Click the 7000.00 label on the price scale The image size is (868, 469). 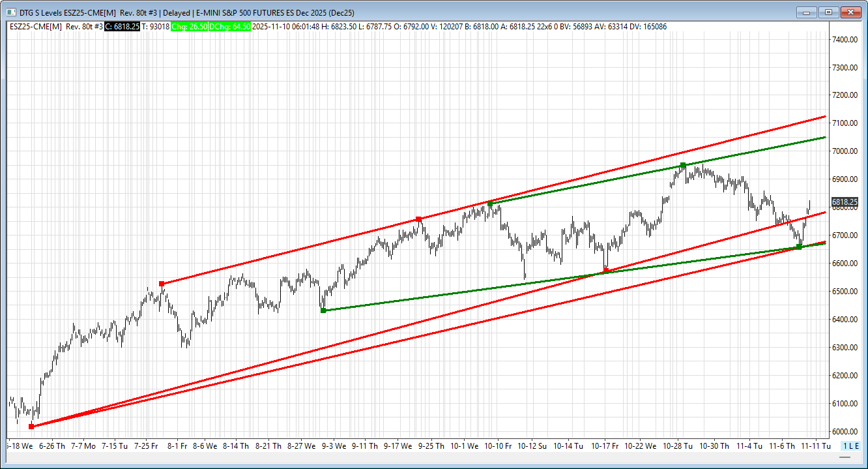(844, 151)
